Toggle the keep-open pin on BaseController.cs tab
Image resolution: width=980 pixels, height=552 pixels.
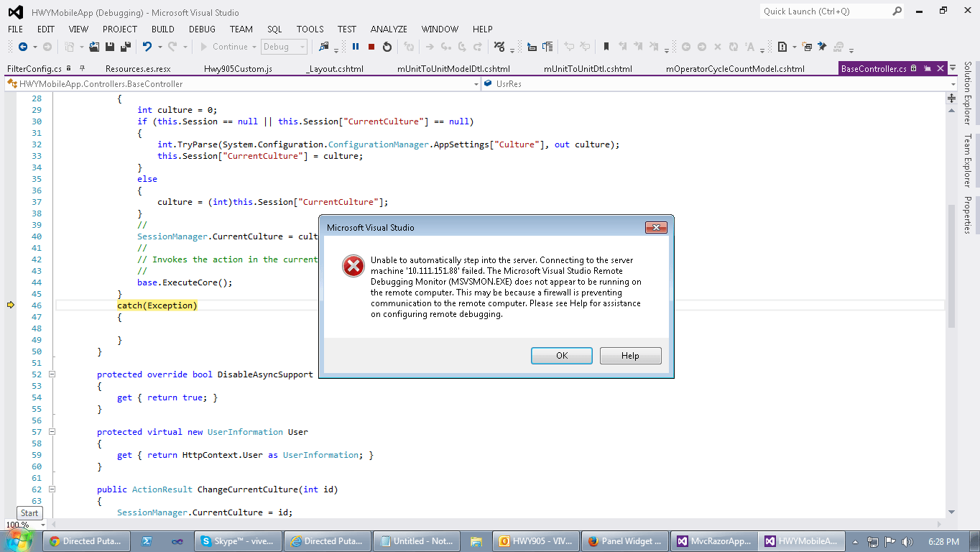(x=926, y=69)
